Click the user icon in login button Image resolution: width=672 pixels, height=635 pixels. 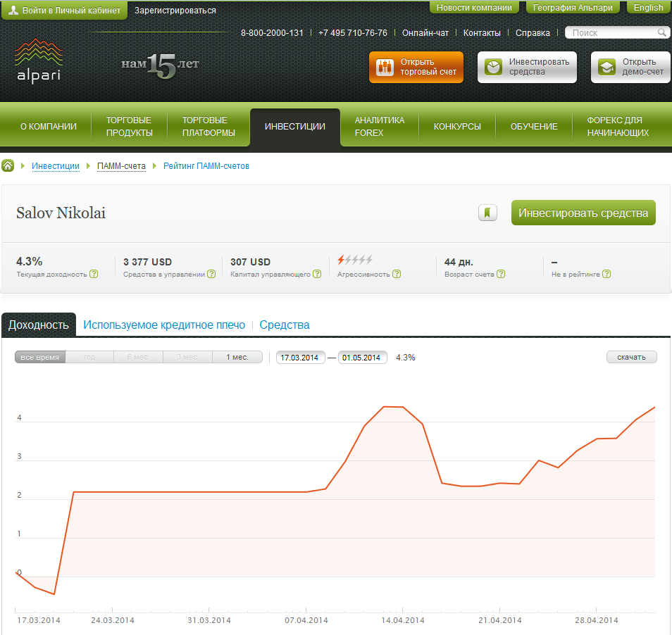pyautogui.click(x=13, y=11)
